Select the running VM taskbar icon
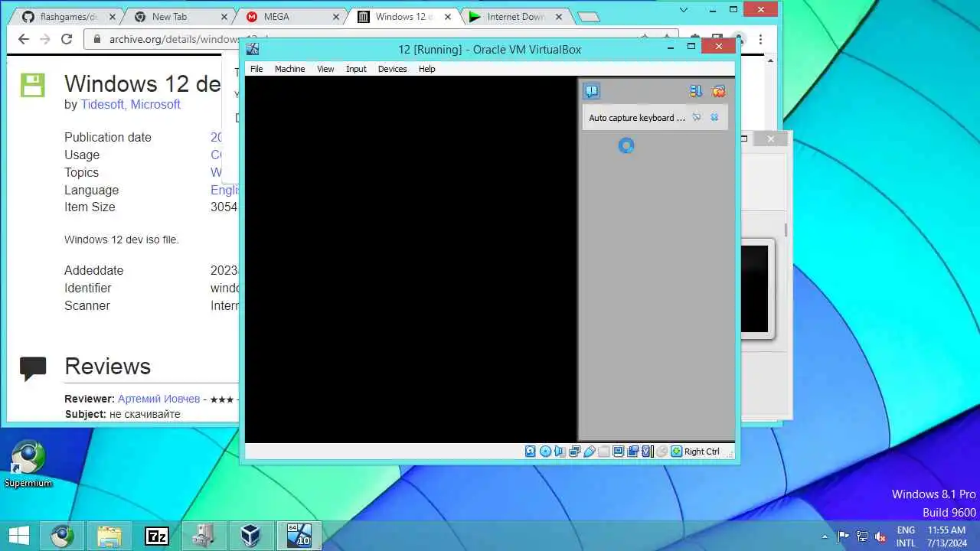The image size is (980, 551). [299, 535]
